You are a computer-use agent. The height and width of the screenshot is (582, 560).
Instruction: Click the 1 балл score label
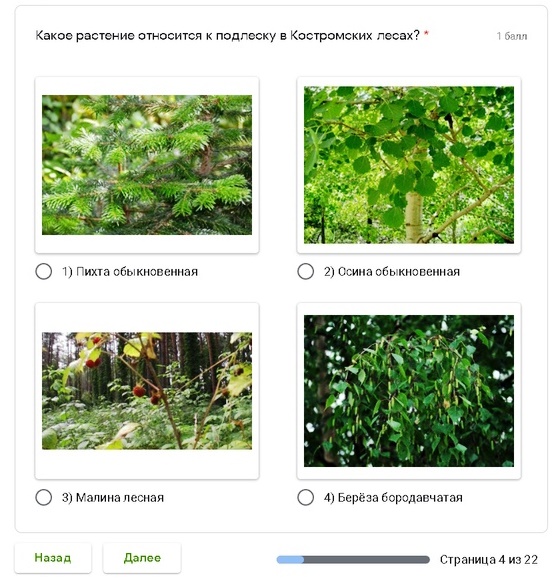click(x=512, y=36)
